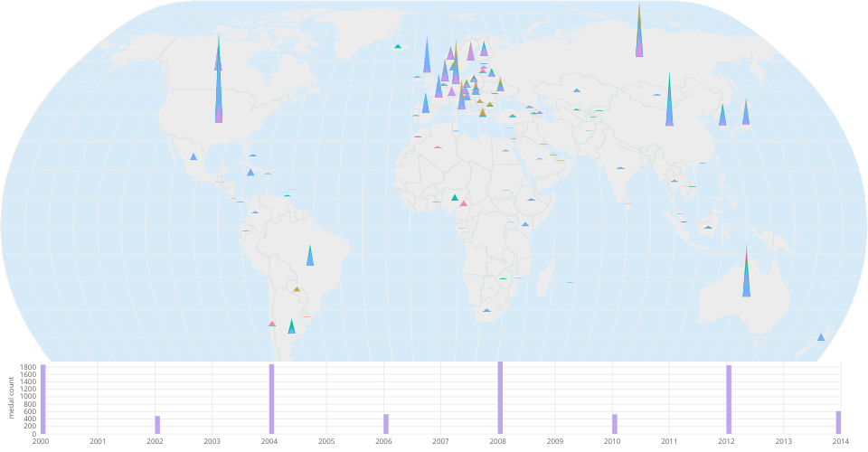This screenshot has width=868, height=452.
Task: Select the South Africa marker
Action: tap(486, 311)
